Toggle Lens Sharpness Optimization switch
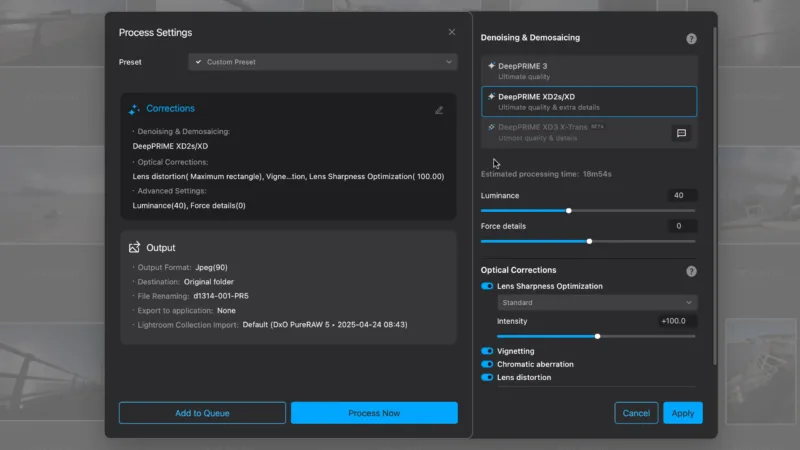Viewport: 800px width, 450px height. point(487,286)
